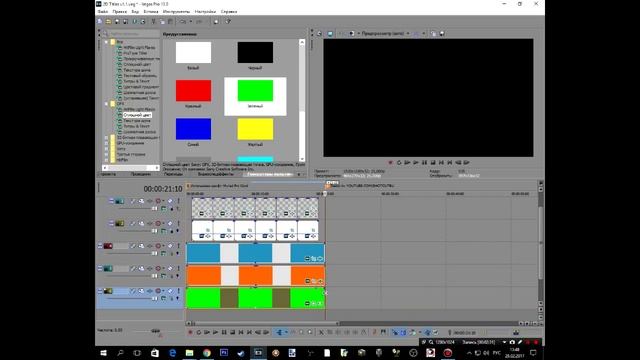640x360 pixels.
Task: Select the Желтый yellow color preset
Action: tap(255, 129)
